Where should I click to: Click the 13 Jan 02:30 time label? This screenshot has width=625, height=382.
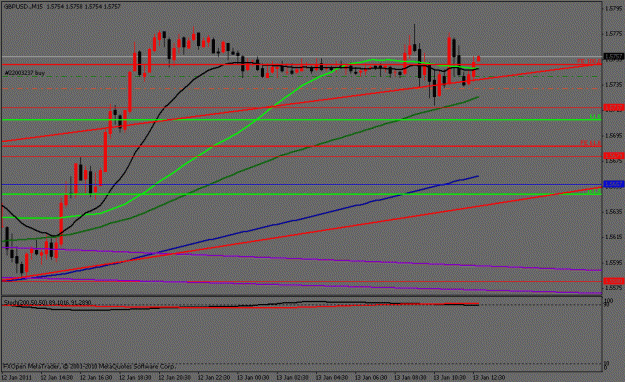click(x=292, y=377)
